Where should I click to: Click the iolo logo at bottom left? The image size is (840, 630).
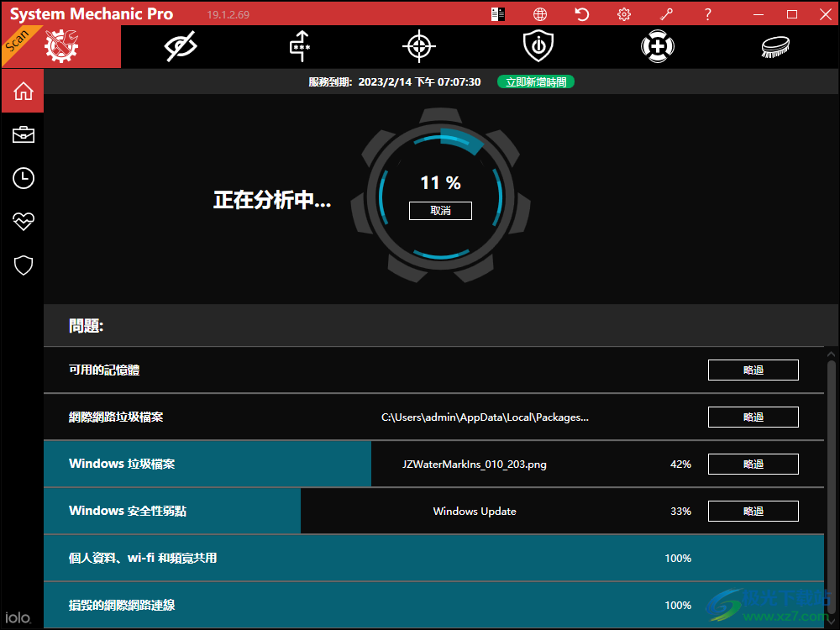(18, 617)
